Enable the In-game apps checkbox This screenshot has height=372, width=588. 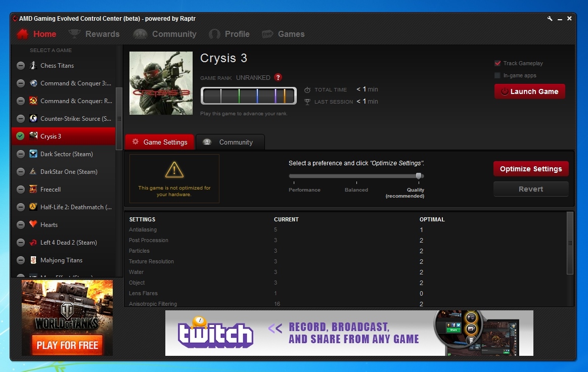coord(497,75)
